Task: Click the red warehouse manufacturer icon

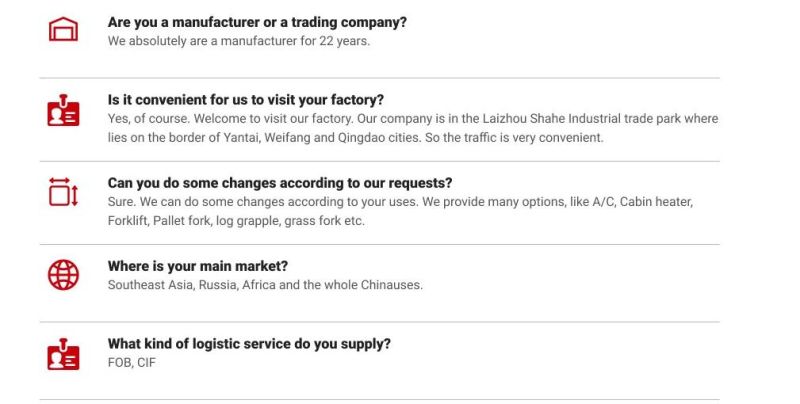Action: click(x=63, y=29)
